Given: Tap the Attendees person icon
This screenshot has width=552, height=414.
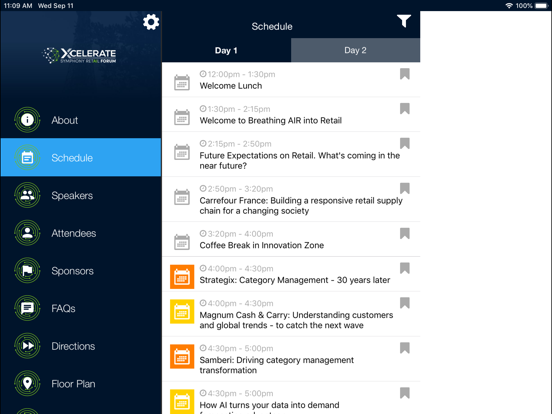Looking at the screenshot, I should pos(27,233).
